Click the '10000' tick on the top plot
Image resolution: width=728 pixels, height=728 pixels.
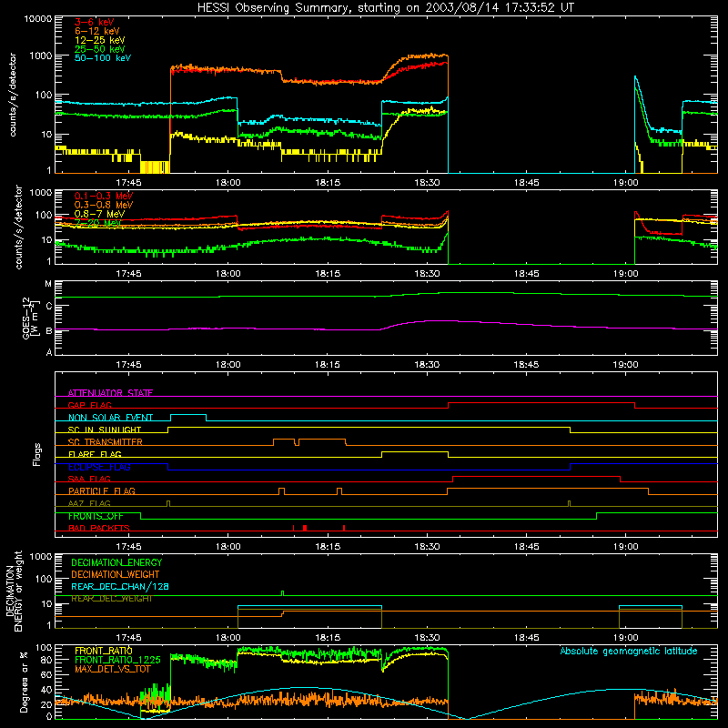click(38, 19)
